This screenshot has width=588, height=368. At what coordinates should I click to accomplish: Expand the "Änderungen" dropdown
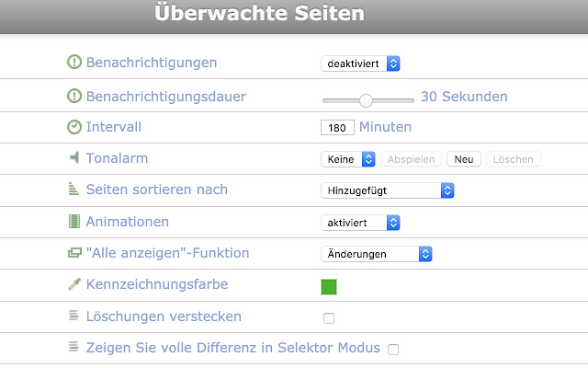coord(376,254)
